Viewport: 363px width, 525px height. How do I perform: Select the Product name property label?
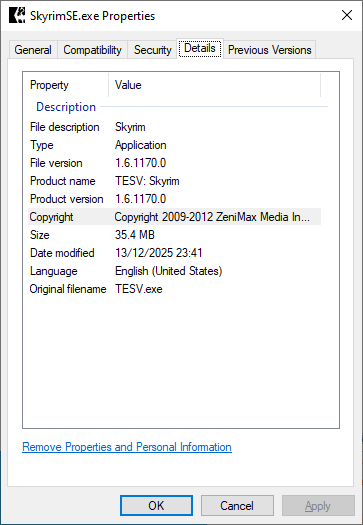[63, 181]
